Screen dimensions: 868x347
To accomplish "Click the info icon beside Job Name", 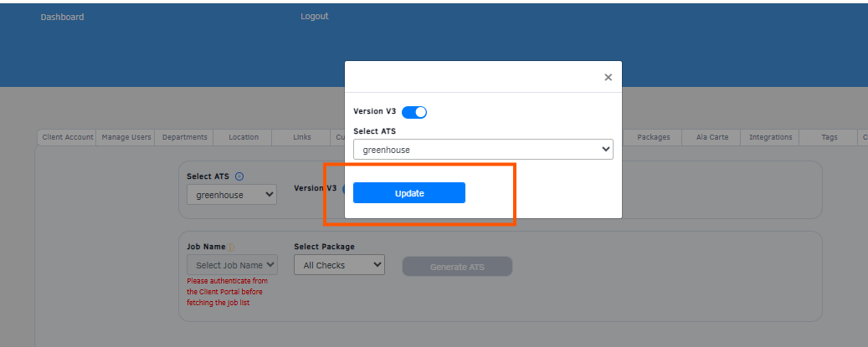I will (x=231, y=247).
